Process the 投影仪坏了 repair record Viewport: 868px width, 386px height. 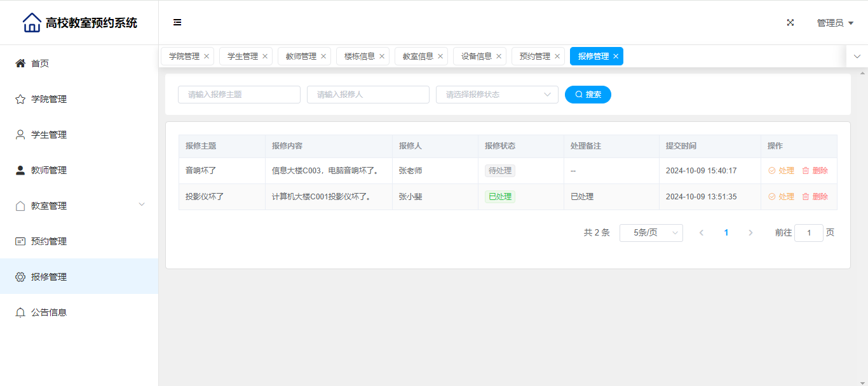[782, 197]
